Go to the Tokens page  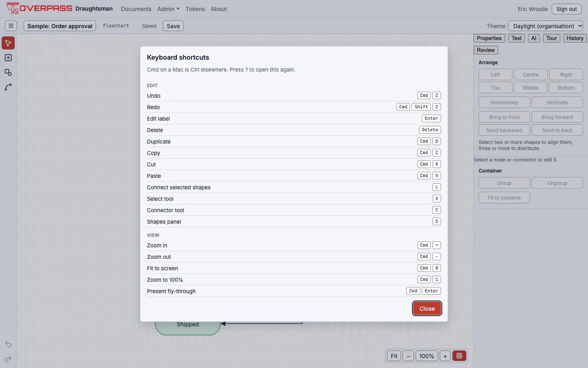(x=195, y=9)
